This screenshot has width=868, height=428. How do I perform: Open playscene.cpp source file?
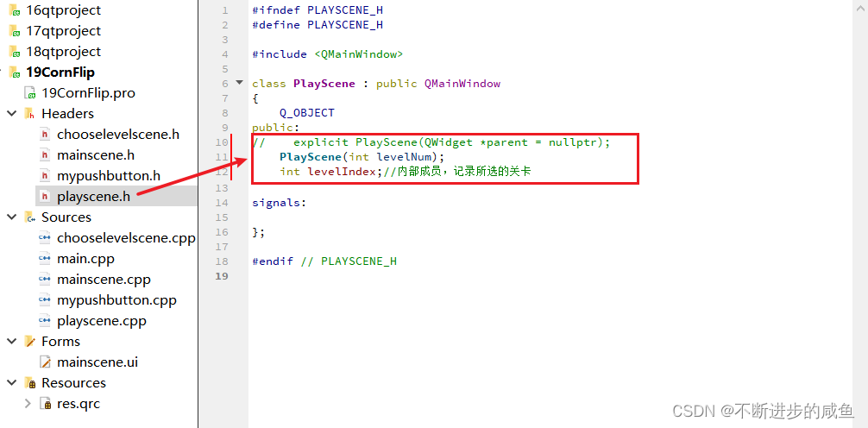coord(102,321)
